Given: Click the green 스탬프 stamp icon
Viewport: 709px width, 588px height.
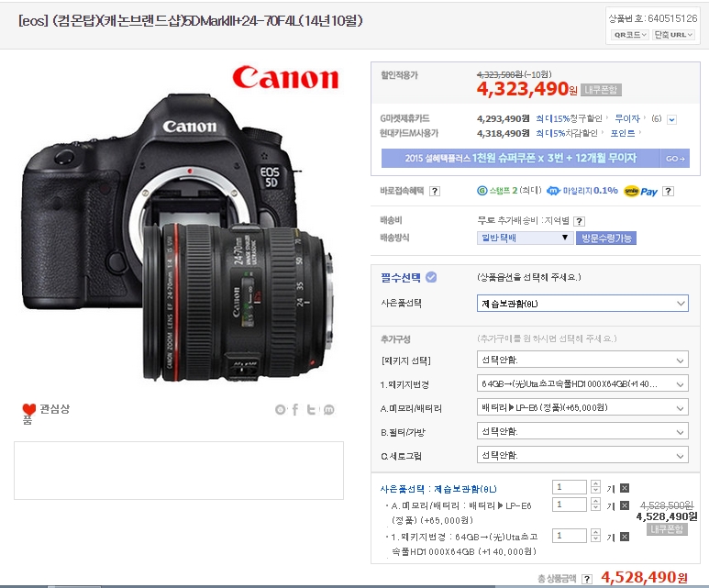Looking at the screenshot, I should (x=482, y=191).
